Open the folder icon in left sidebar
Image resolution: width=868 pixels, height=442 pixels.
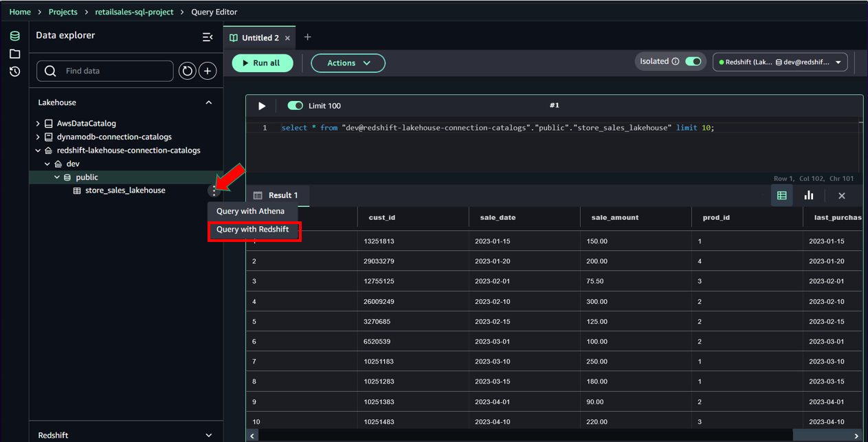pyautogui.click(x=14, y=54)
